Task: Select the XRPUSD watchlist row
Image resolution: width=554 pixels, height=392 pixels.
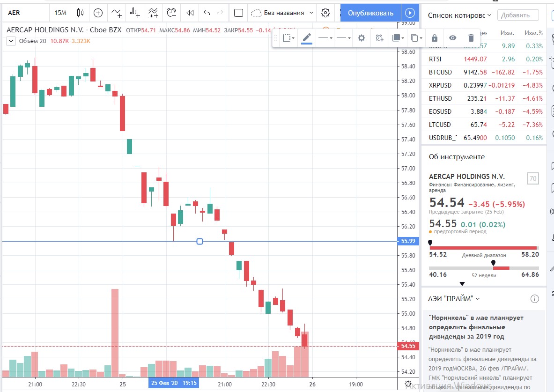Action: tap(484, 85)
